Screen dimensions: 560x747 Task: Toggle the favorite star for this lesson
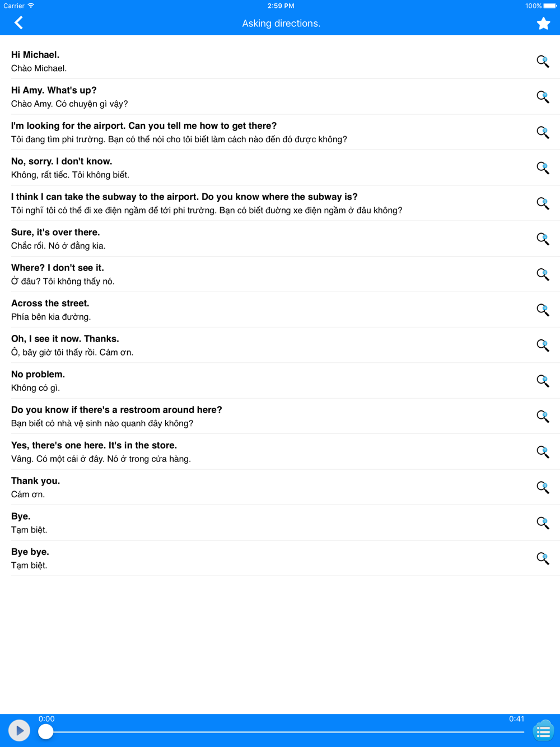pos(543,23)
